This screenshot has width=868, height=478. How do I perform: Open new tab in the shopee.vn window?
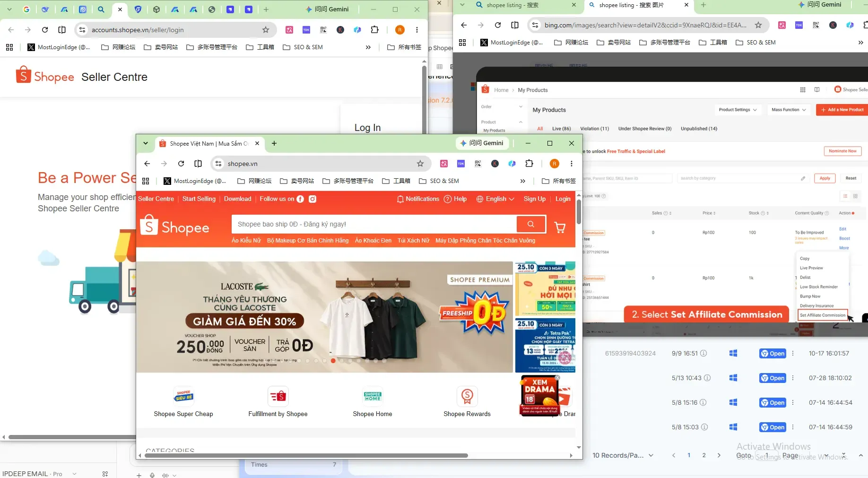point(274,143)
